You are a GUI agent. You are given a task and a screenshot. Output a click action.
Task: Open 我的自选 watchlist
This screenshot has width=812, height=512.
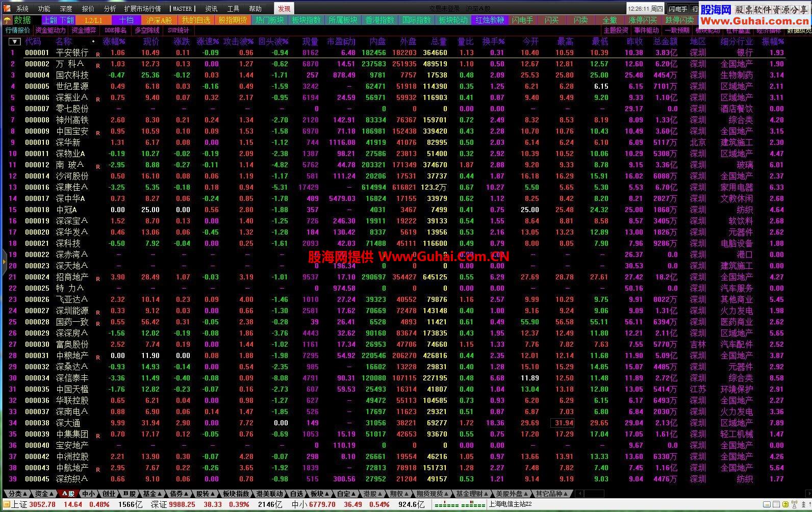[x=196, y=20]
